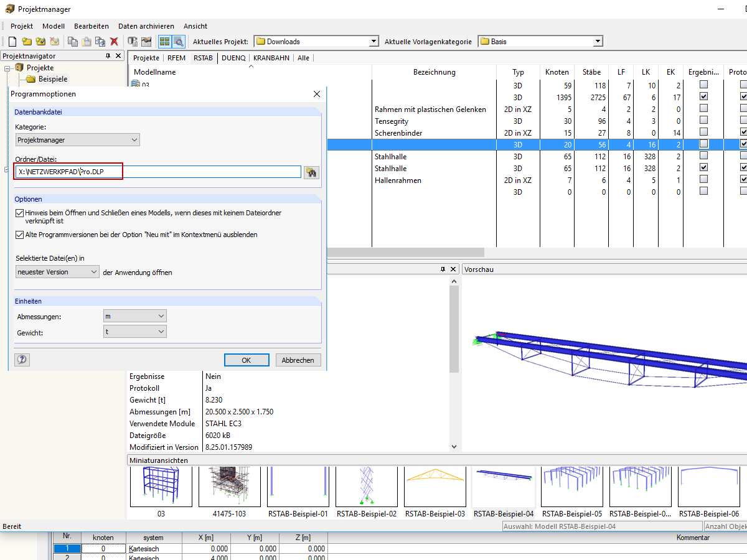Viewport: 747px width, 560px height.
Task: Click the details panel scroll-down arrow
Action: pyautogui.click(x=454, y=447)
